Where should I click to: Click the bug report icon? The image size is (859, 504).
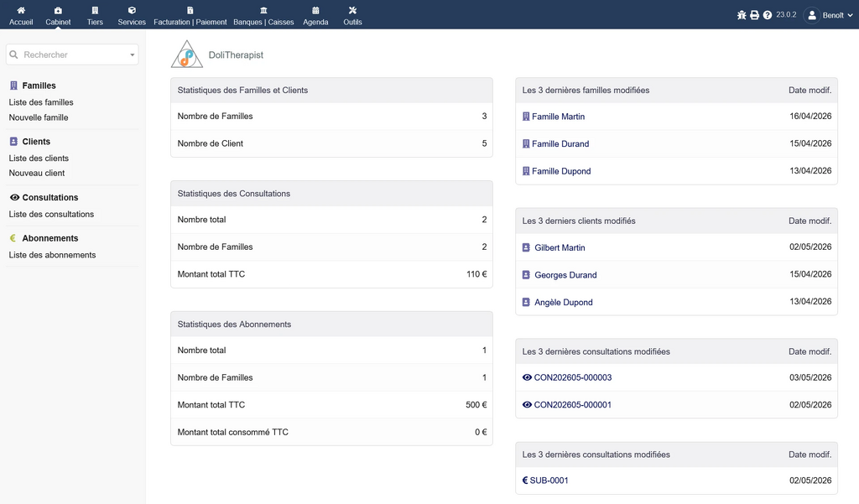coord(742,15)
